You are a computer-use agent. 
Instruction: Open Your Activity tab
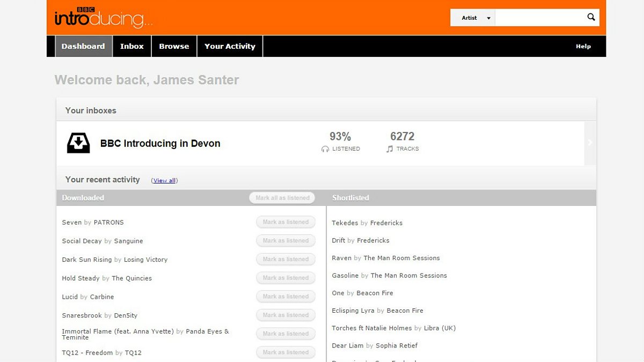click(x=230, y=46)
